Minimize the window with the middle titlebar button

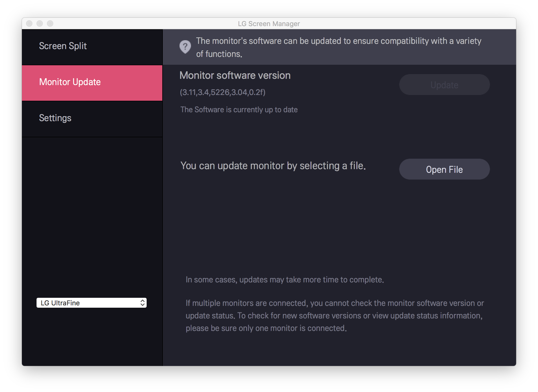tap(40, 23)
